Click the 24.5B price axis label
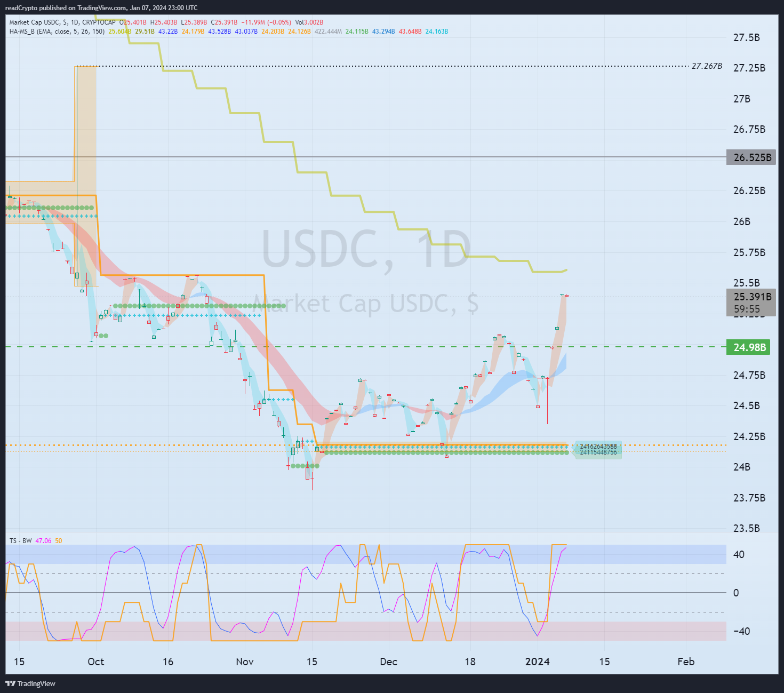The height and width of the screenshot is (693, 784). click(747, 405)
